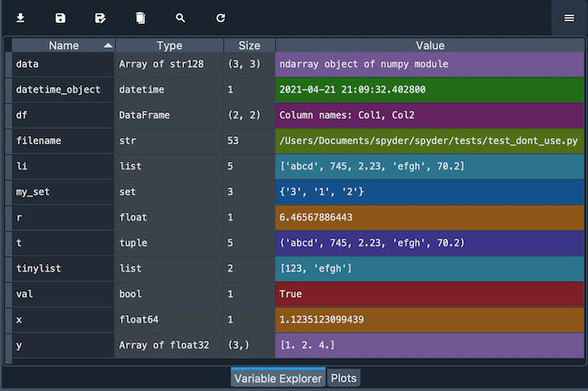
Task: Sort by the Name column header
Action: tap(63, 45)
